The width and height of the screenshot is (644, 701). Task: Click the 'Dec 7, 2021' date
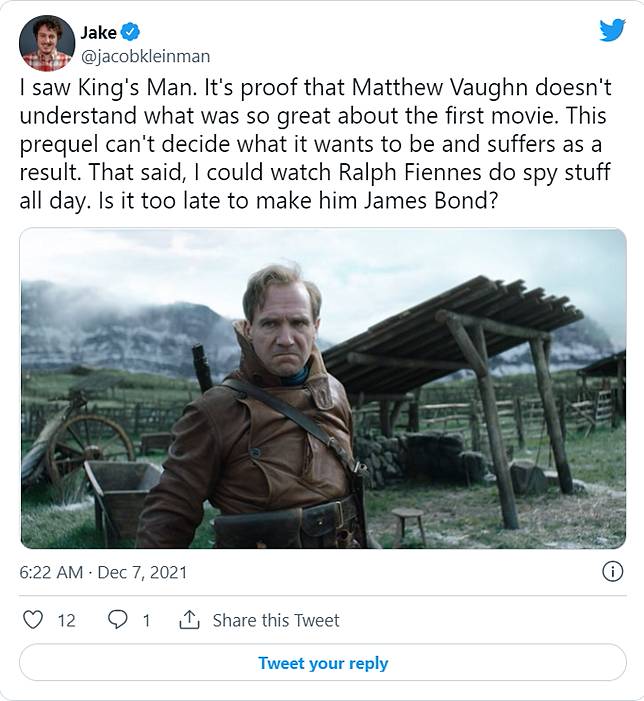(x=142, y=573)
